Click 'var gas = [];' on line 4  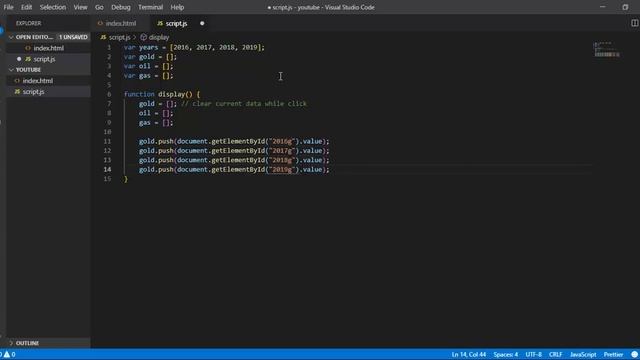[x=149, y=76]
